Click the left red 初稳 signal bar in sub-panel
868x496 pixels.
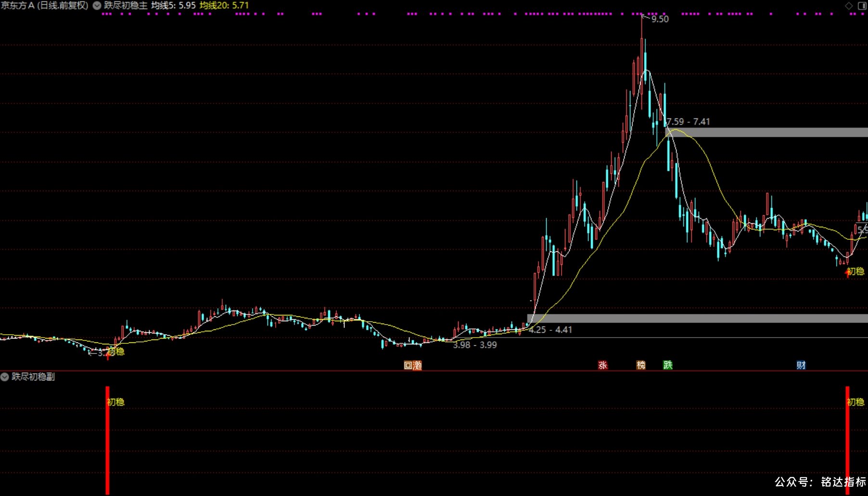click(x=107, y=440)
